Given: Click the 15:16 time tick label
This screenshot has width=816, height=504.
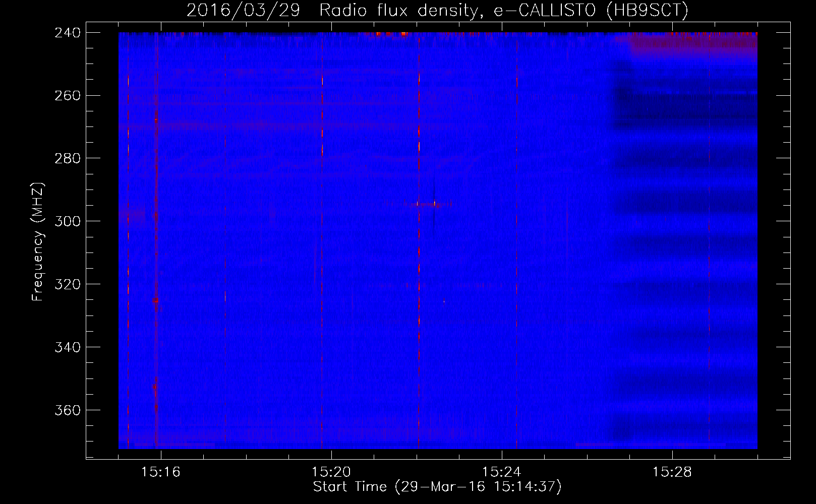Looking at the screenshot, I should 161,472.
